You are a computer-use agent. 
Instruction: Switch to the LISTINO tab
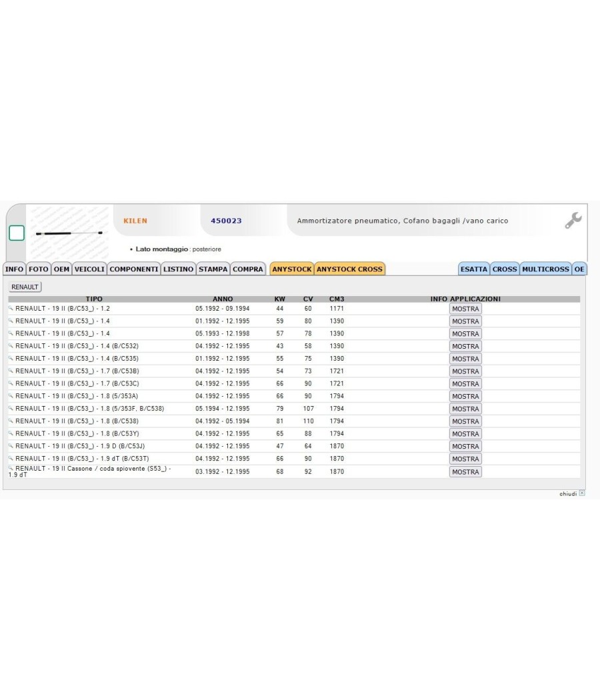[x=178, y=269]
